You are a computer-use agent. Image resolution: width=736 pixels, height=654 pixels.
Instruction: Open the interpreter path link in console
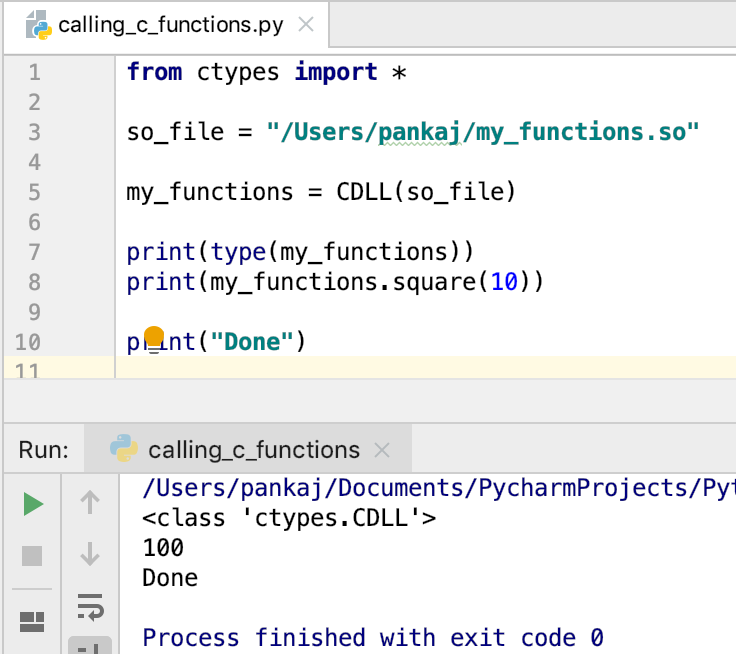click(x=438, y=488)
